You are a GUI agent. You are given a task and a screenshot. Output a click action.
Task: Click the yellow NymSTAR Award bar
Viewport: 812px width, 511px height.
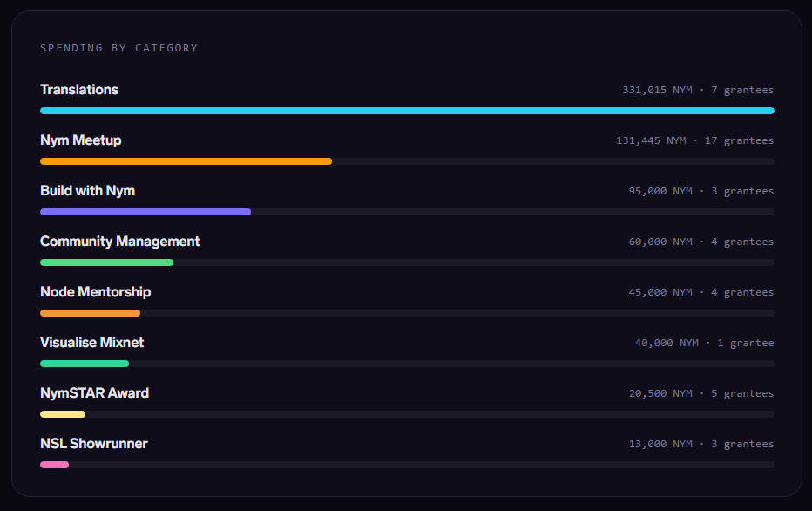pos(63,414)
